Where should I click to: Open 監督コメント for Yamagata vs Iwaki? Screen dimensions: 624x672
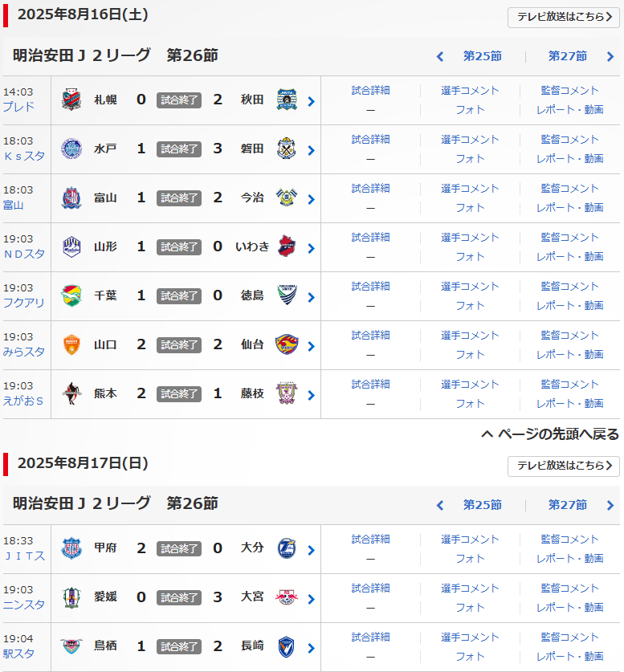tap(569, 238)
